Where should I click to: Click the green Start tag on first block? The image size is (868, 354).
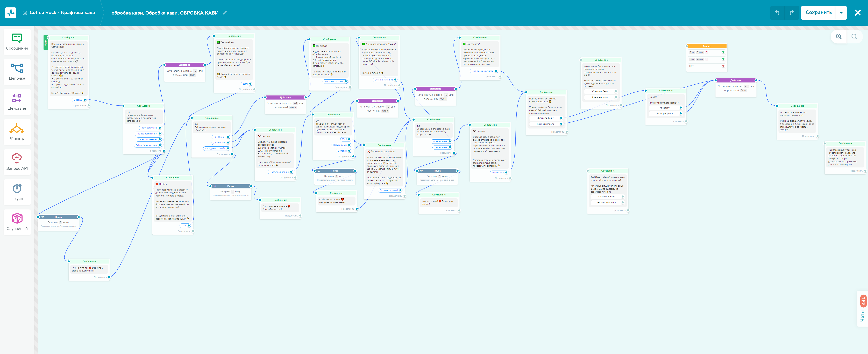[x=46, y=43]
